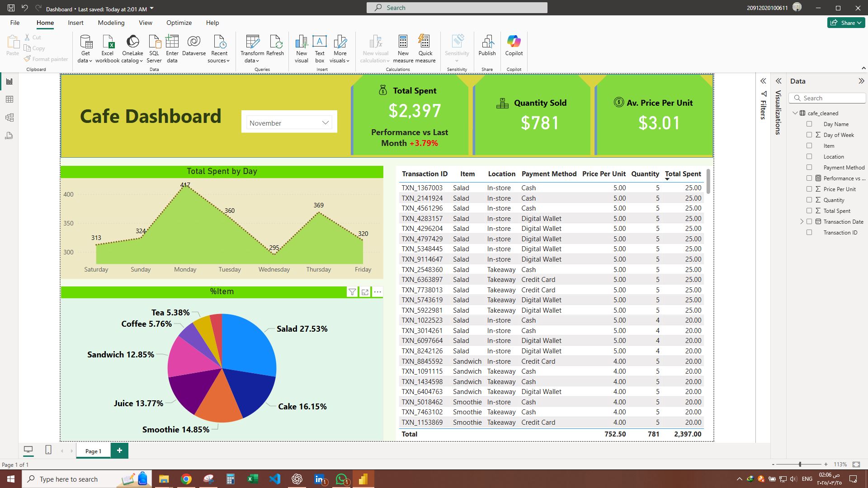Add a new page with plus button
The height and width of the screenshot is (488, 868).
pos(119,450)
